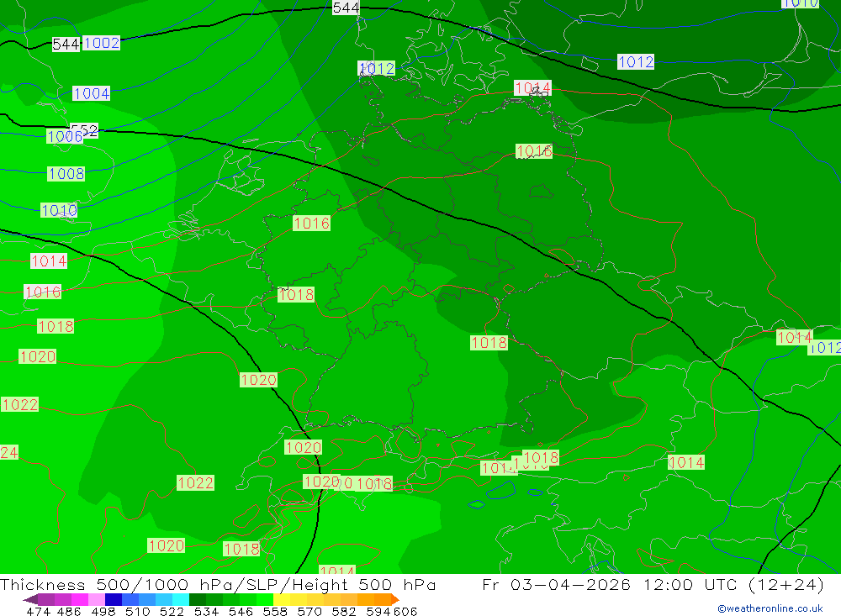Click legend value '510'
The image size is (841, 616).
coord(138,611)
